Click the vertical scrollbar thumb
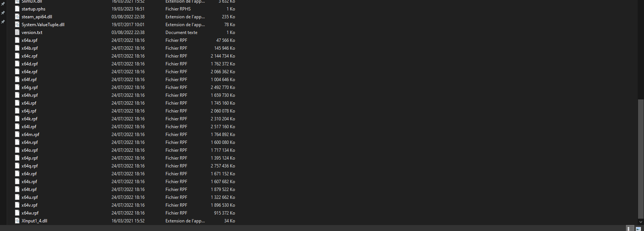This screenshot has height=231, width=644. pyautogui.click(x=640, y=158)
